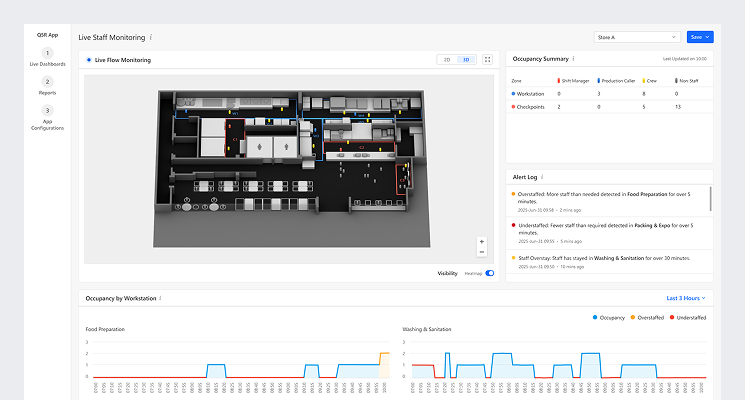Click the fullscreen expand icon on map
The height and width of the screenshot is (400, 745).
click(487, 60)
